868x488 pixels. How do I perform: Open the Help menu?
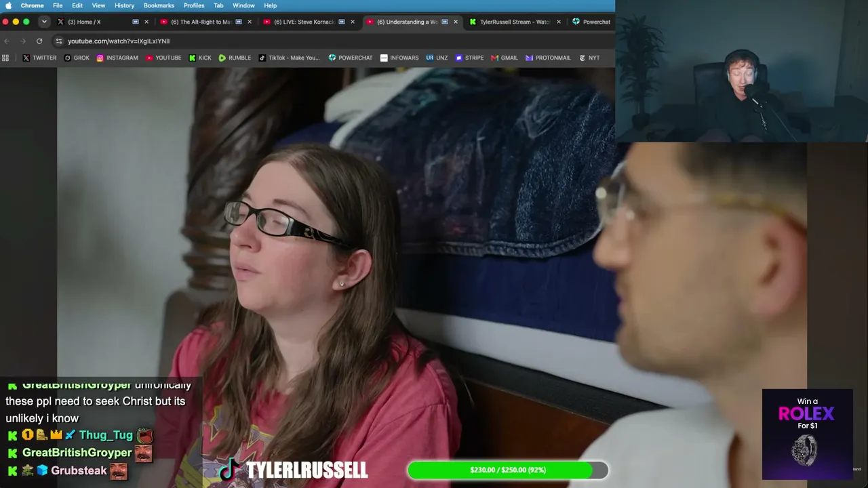(270, 5)
